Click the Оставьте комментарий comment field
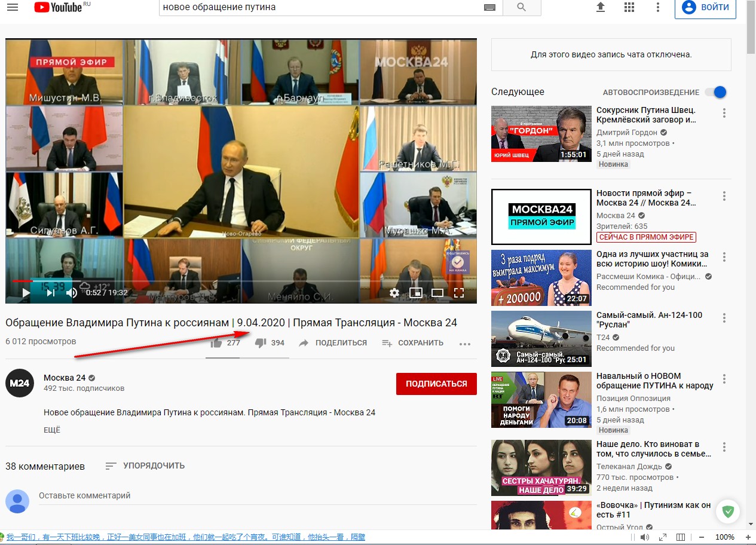Viewport: 756px width, 545px height. pyautogui.click(x=257, y=495)
